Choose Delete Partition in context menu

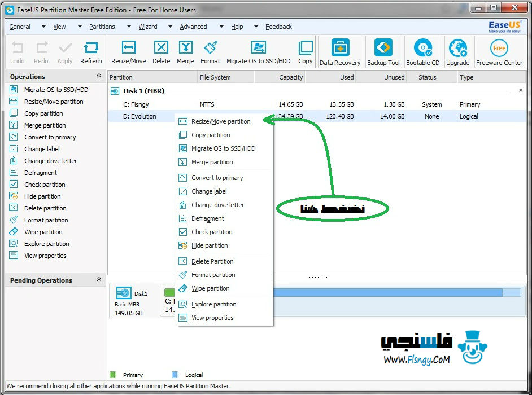pos(224,261)
